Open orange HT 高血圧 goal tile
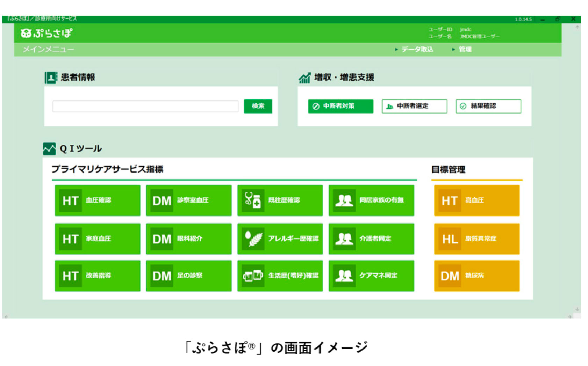 pos(477,200)
